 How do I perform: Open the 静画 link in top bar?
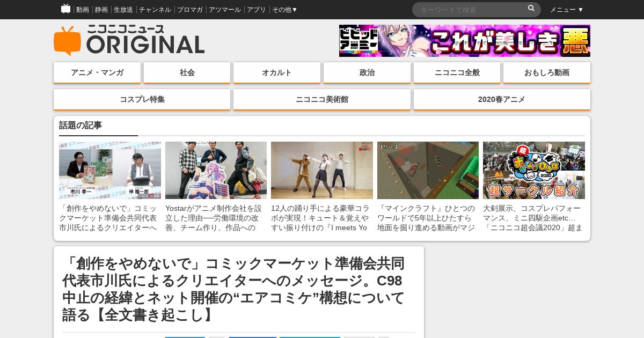coord(101,10)
